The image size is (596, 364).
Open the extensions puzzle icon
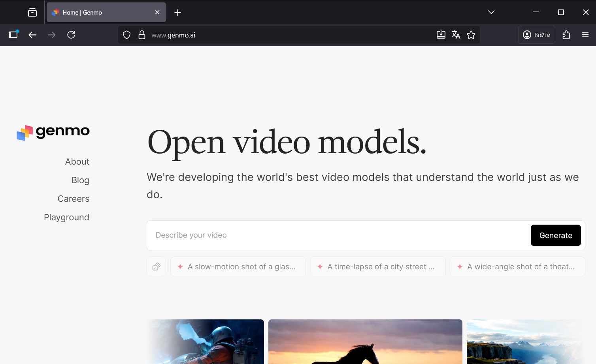[x=566, y=35]
